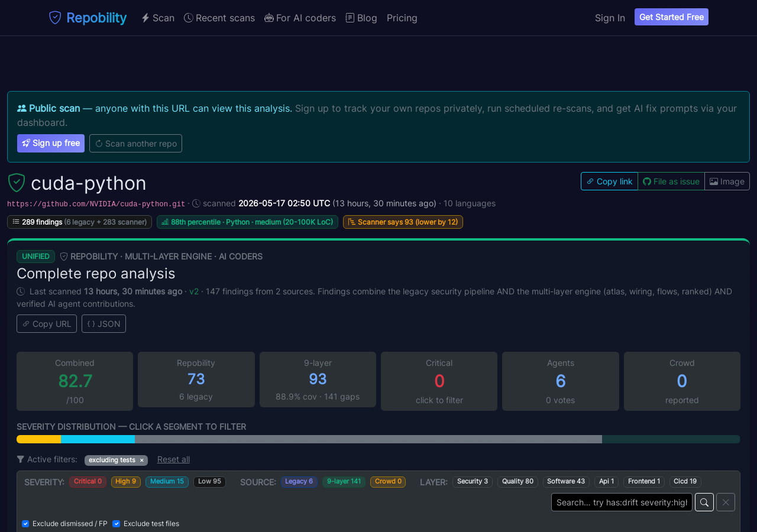Click the Image export button
Image resolution: width=757 pixels, height=532 pixels.
point(727,181)
